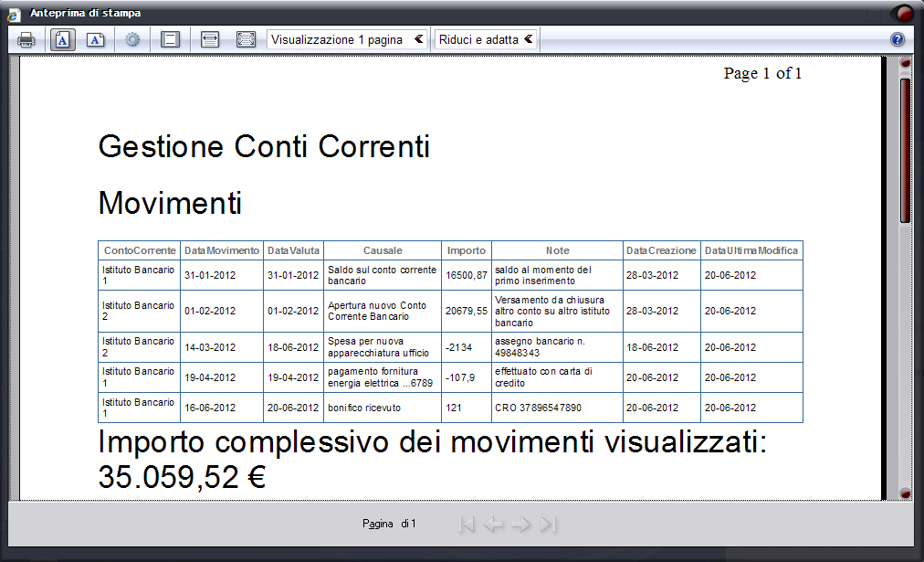Open the Visualizzazione 1 pagina dropdown
This screenshot has height=562, width=924.
tap(347, 39)
